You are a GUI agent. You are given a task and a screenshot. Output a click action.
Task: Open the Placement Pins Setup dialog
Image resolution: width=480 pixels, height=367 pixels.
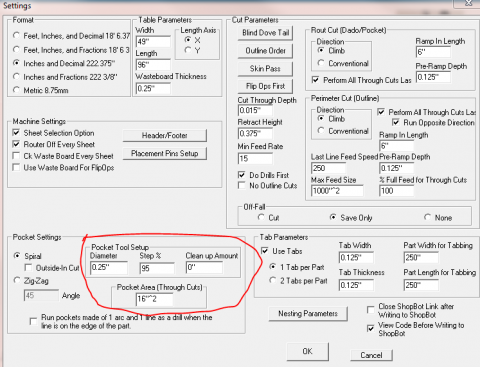point(165,153)
